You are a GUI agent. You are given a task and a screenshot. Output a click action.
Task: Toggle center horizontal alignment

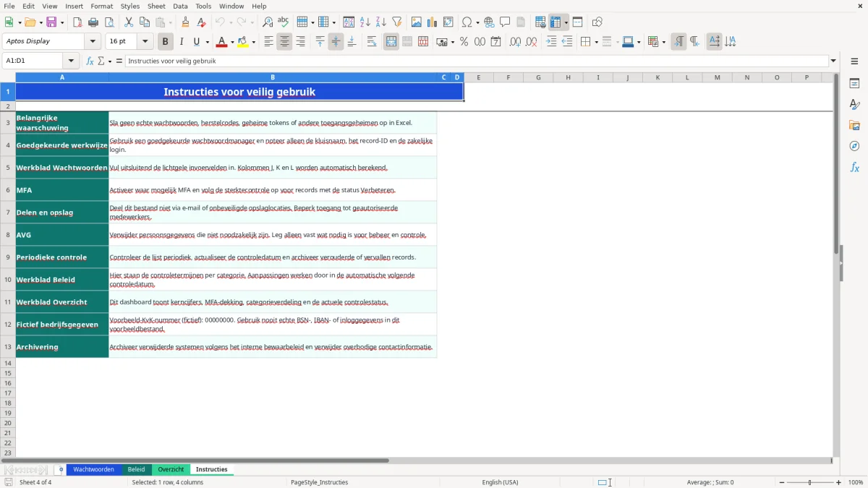click(284, 42)
